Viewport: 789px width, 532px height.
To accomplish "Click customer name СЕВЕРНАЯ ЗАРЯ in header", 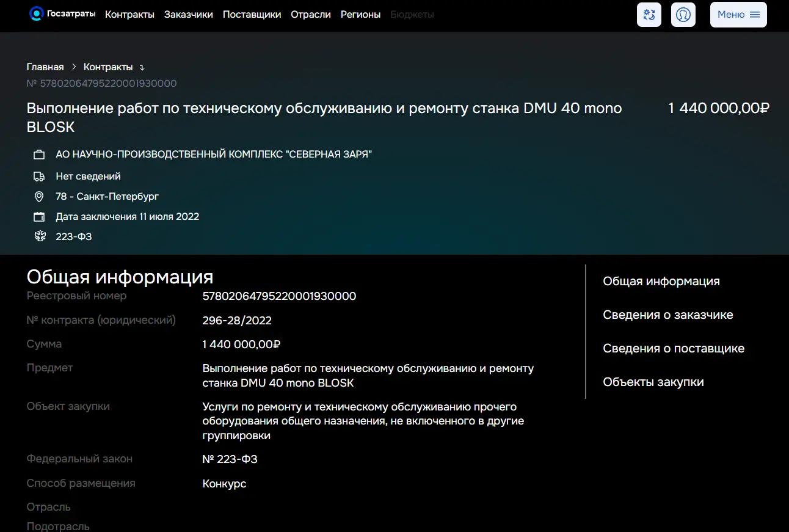I will [214, 155].
